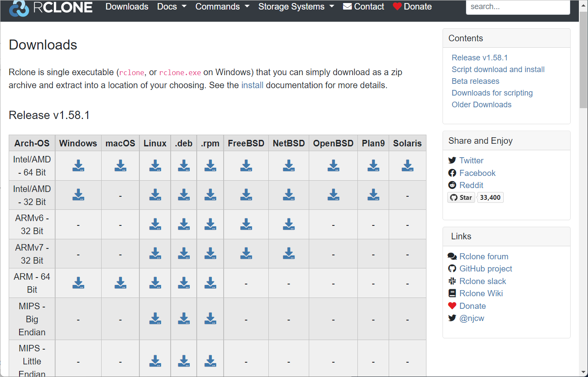The width and height of the screenshot is (588, 377).
Task: Download Plan9 Intel/AMD 64 Bit build
Action: 373,165
